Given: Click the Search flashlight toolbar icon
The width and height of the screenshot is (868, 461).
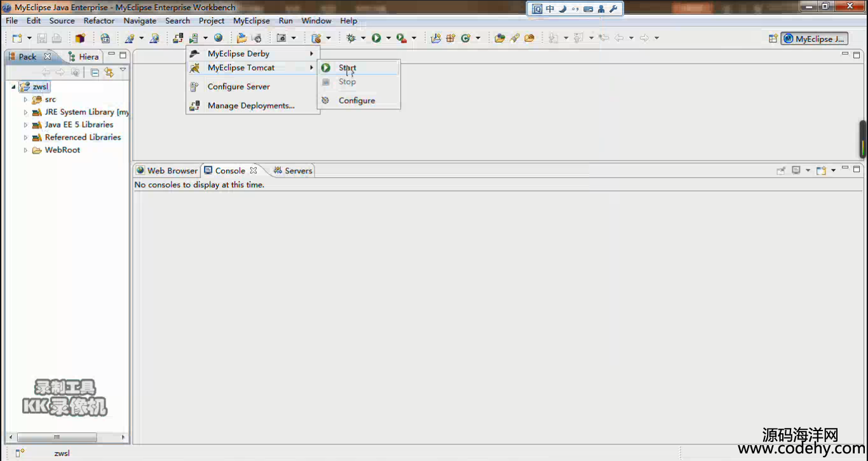Looking at the screenshot, I should [x=514, y=38].
